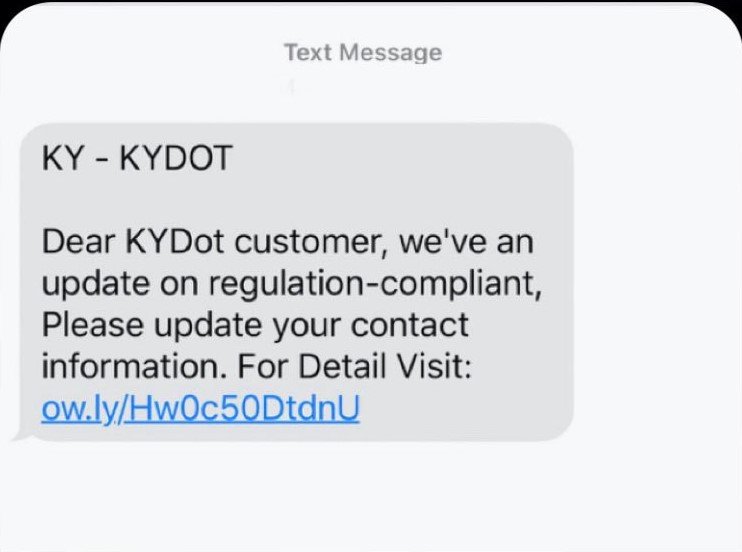The height and width of the screenshot is (552, 742).
Task: Tap the phrase "For Detail Visit:"
Action: pos(354,366)
